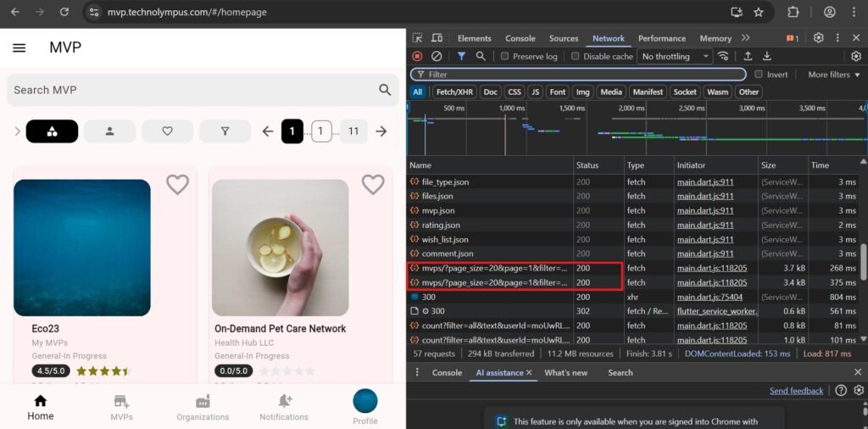
Task: Toggle the Fetch/XHR request type filter
Action: pos(454,92)
